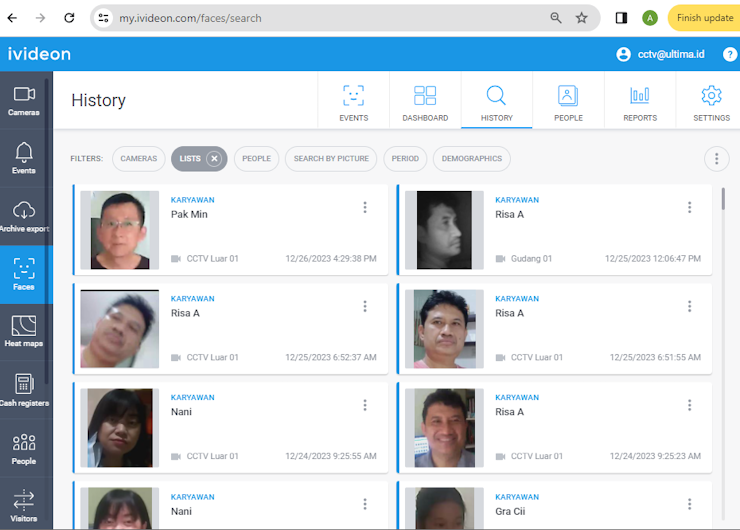The image size is (740, 530).
Task: Open options for bottom Nani card
Action: [365, 504]
